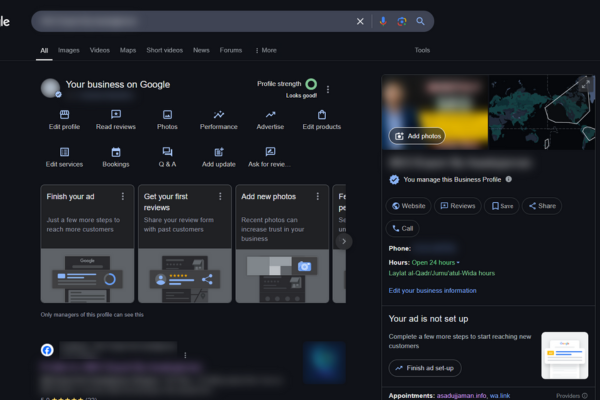Image resolution: width=600 pixels, height=400 pixels.
Task: Switch to Forums tab
Action: coord(231,50)
